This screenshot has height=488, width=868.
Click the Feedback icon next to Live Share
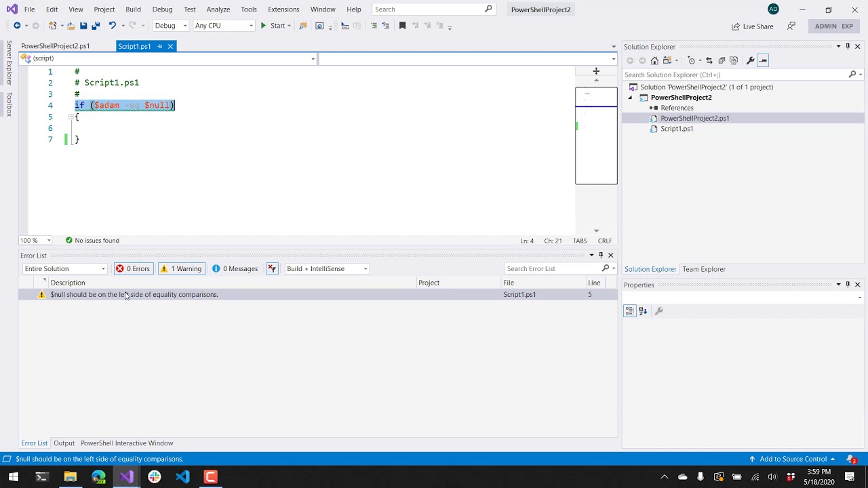point(791,26)
